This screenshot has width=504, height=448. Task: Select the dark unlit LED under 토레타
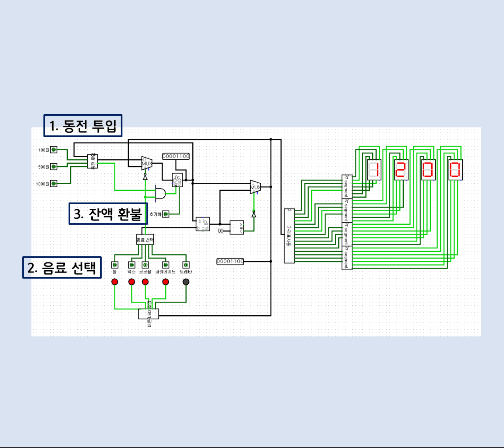coord(186,282)
